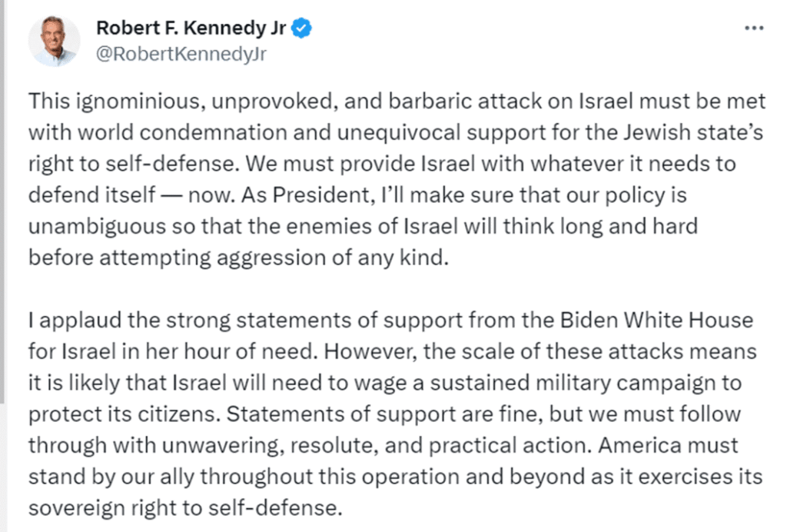Click the phrase "Biden White House"
Screen dimensions: 787x532
coord(656,321)
